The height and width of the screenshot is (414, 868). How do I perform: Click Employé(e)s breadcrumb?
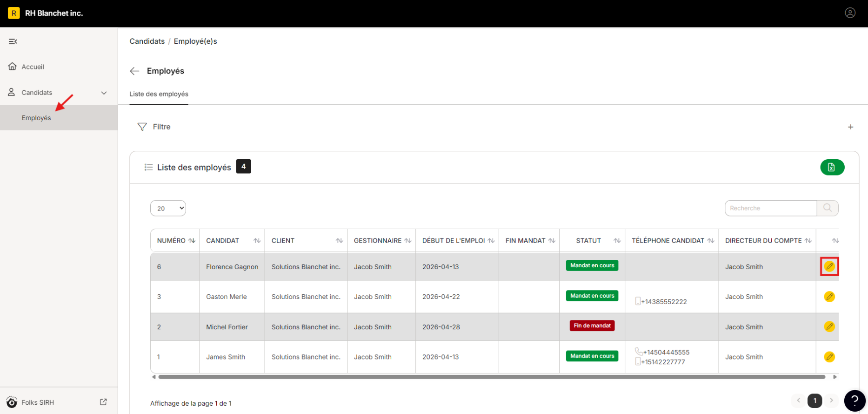[195, 41]
